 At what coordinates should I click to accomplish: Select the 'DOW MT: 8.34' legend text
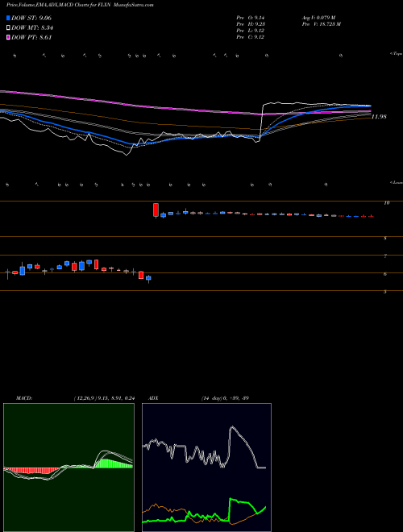(32, 28)
